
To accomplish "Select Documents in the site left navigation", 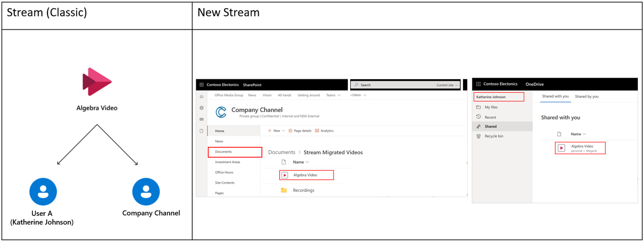I will coord(235,152).
